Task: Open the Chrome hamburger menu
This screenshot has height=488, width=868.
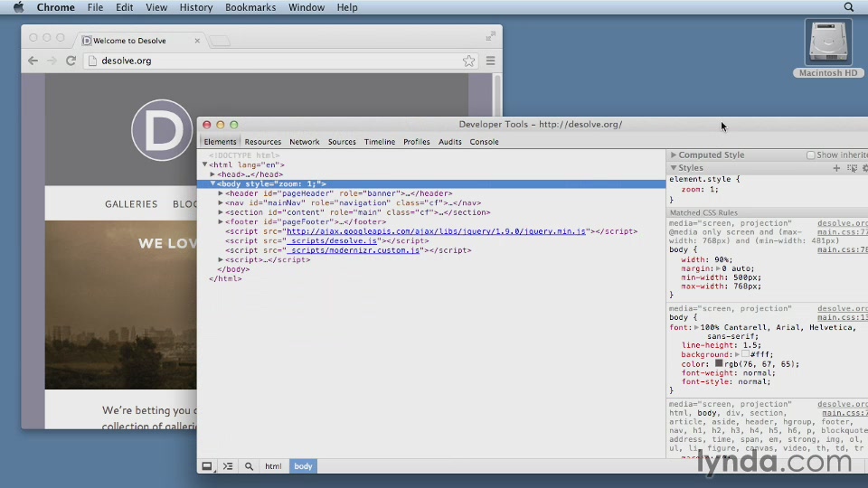Action: (x=490, y=61)
